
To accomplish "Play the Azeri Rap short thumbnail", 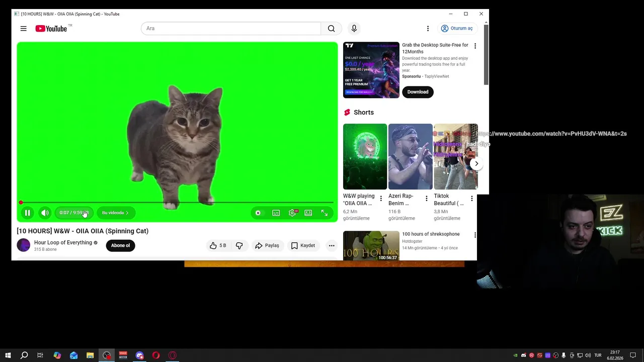I will 410,156.
